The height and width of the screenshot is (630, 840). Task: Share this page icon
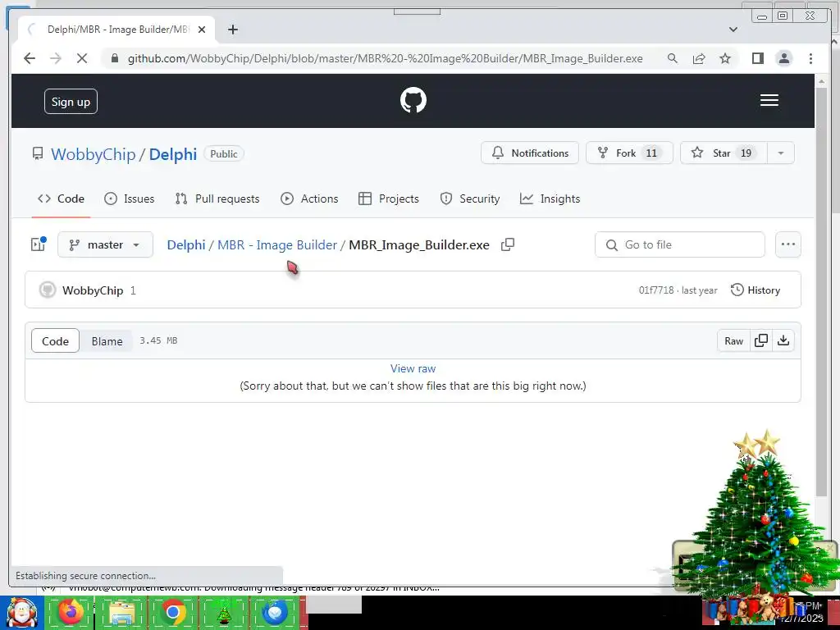coord(699,58)
